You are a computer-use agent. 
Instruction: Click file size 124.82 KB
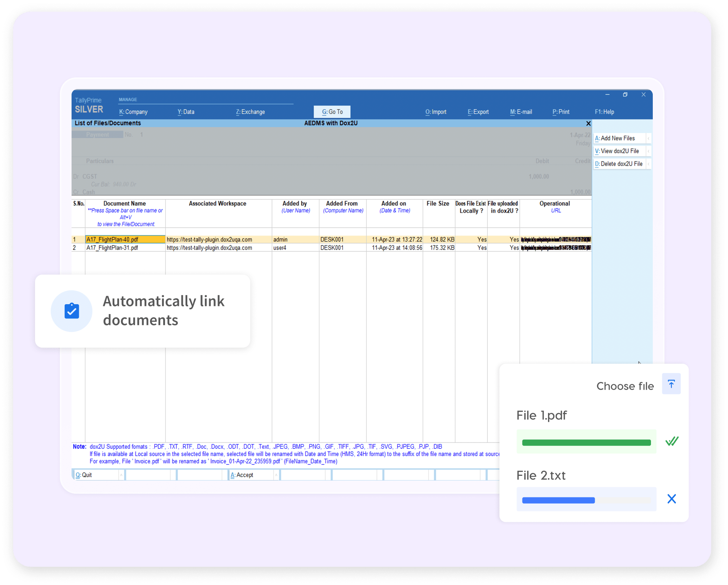coord(442,240)
